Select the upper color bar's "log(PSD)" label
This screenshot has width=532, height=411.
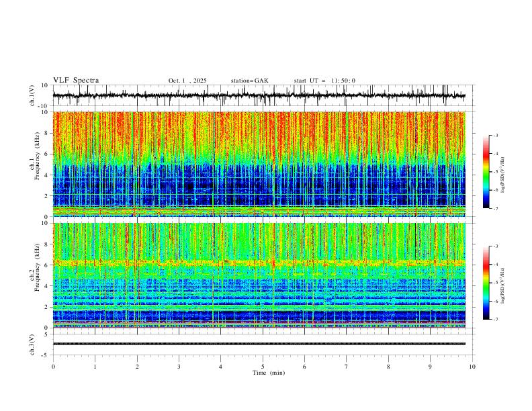[x=502, y=175]
